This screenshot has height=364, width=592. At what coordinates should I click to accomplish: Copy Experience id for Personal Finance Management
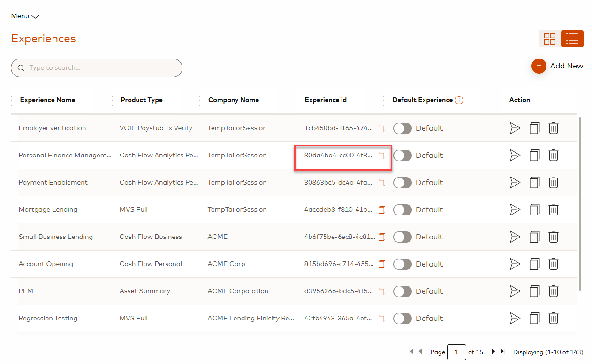pos(382,156)
